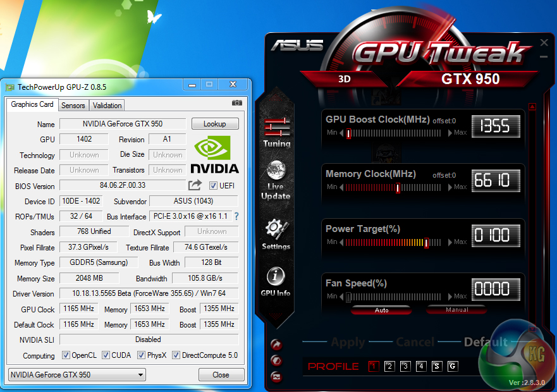Click the top round red arrow icon
Viewport: 557px width, 392px height.
point(276,344)
